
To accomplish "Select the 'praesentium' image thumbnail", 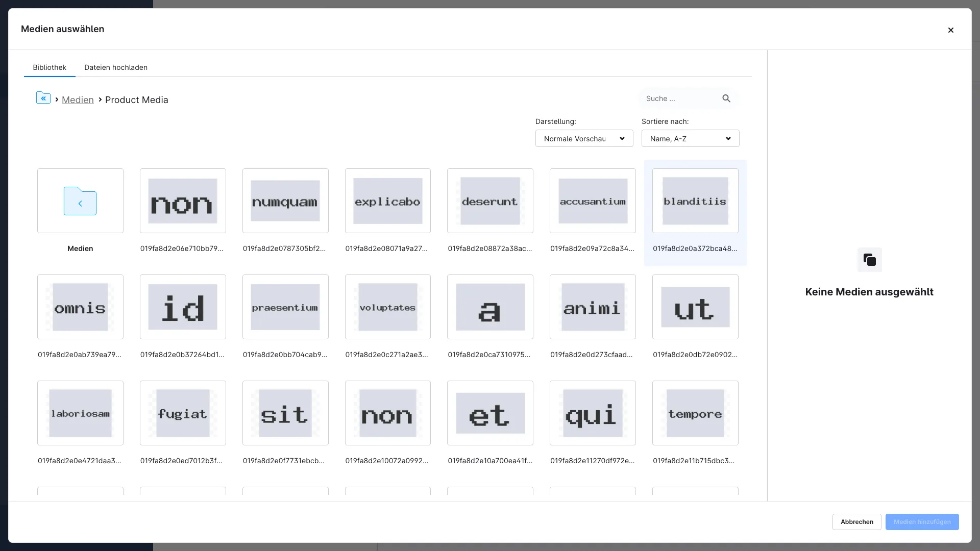I will tap(285, 307).
